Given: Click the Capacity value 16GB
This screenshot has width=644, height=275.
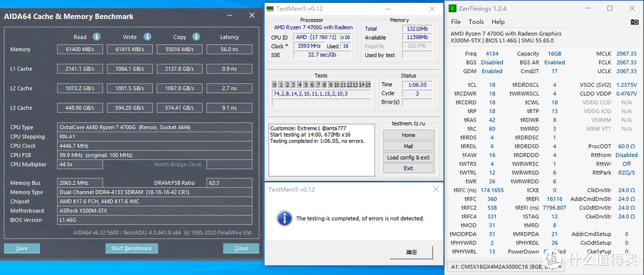Looking at the screenshot, I should 554,54.
